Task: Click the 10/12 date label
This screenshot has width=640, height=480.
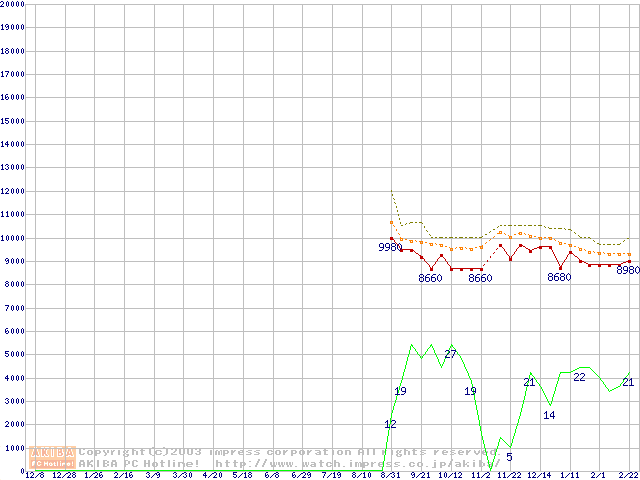Action: [450, 476]
